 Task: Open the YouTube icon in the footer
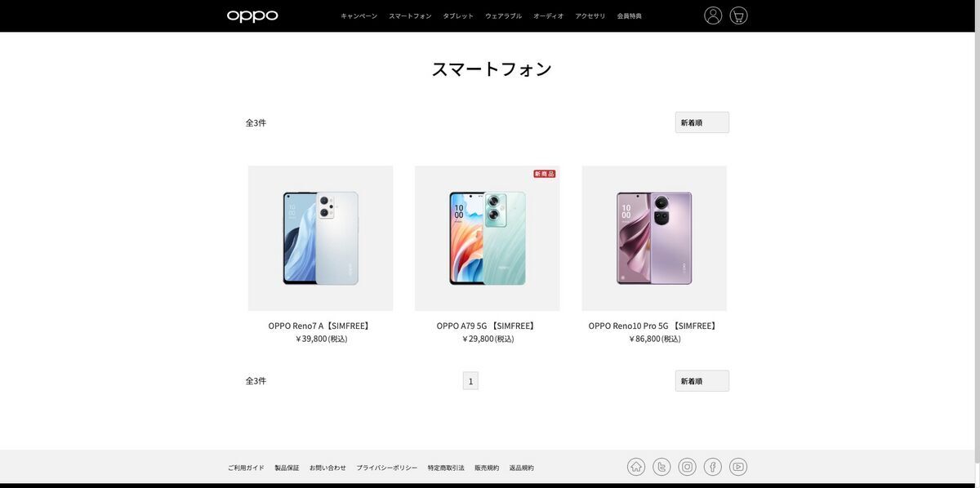[738, 467]
